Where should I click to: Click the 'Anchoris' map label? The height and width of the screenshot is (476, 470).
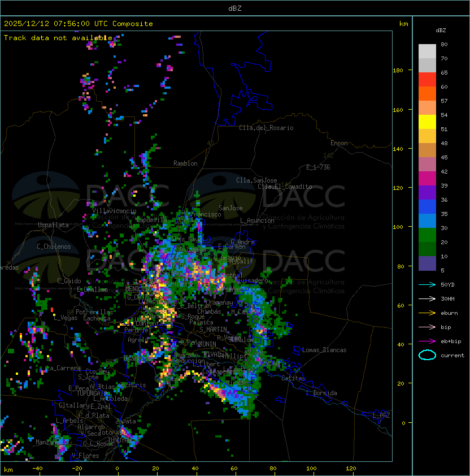[132, 385]
